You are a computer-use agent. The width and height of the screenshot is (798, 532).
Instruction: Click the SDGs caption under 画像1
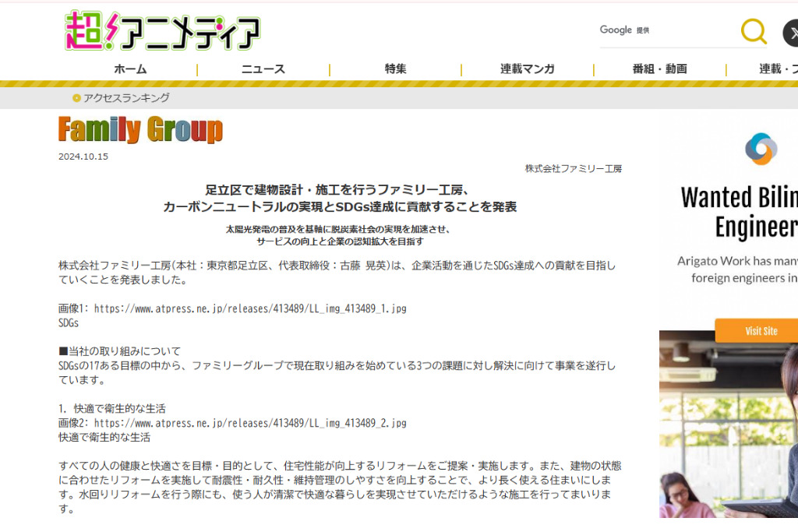(x=69, y=323)
